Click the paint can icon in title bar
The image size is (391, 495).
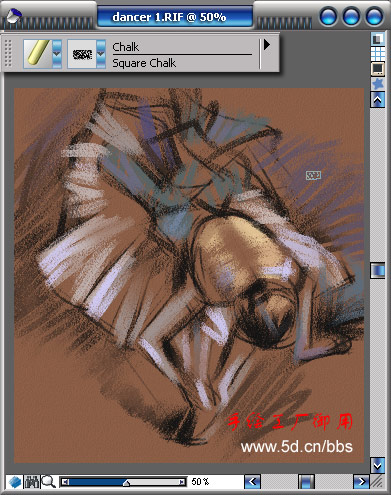[14, 16]
